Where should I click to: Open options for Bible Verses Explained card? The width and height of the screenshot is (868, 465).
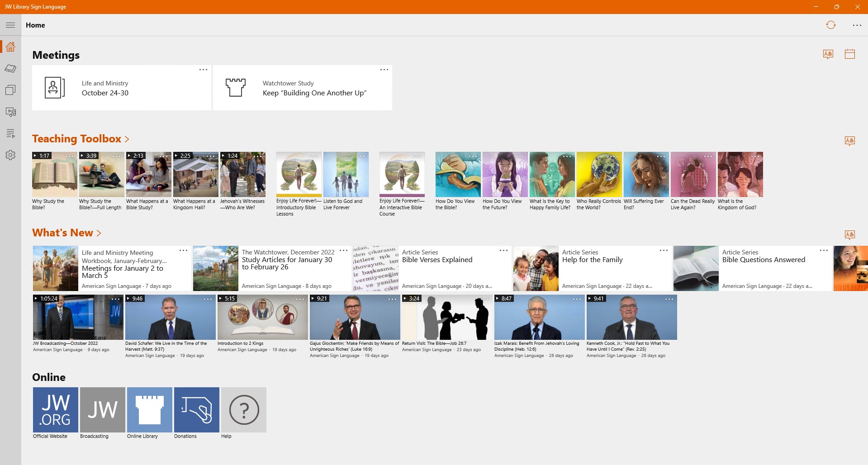[x=503, y=250]
